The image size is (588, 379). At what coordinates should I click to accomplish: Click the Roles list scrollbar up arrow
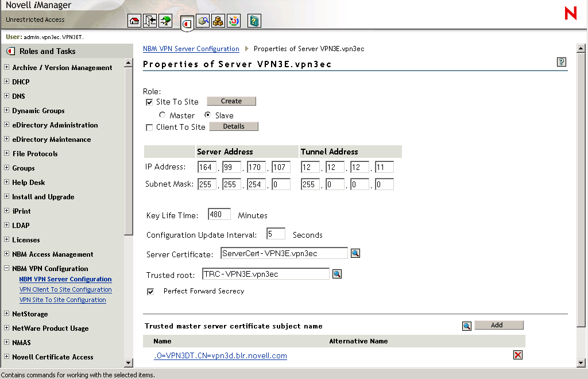pyautogui.click(x=128, y=63)
